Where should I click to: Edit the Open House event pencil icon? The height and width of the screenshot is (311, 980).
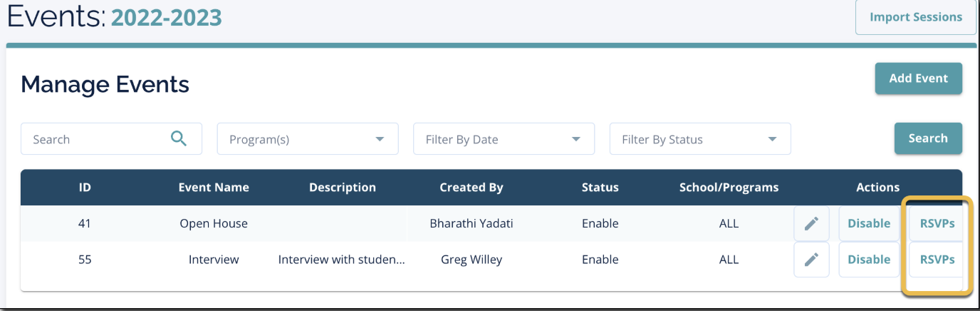pos(811,223)
